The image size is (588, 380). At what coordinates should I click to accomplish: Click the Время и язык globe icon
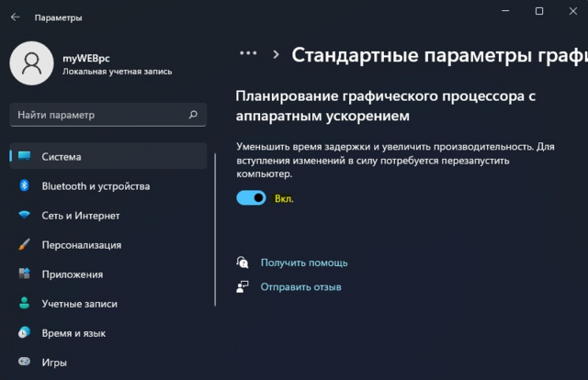tap(24, 333)
